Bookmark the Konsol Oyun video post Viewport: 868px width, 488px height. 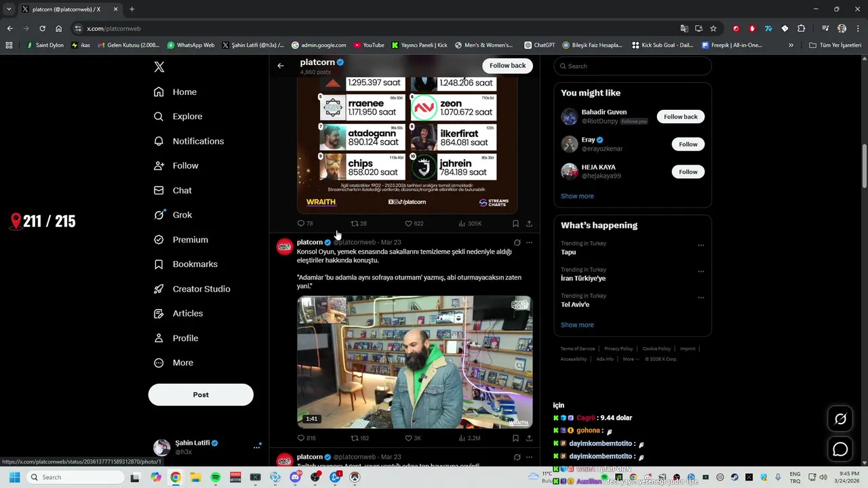pos(515,438)
